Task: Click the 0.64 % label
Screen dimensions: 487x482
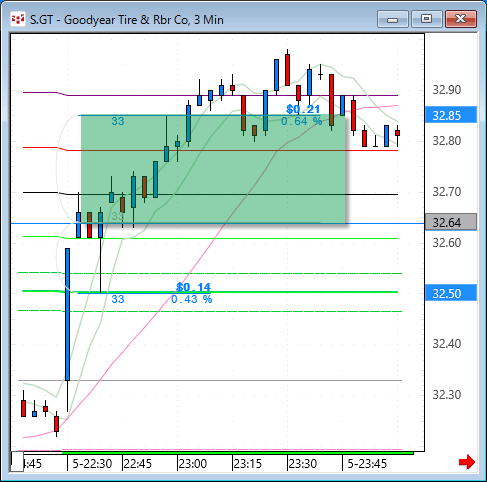Action: 302,121
